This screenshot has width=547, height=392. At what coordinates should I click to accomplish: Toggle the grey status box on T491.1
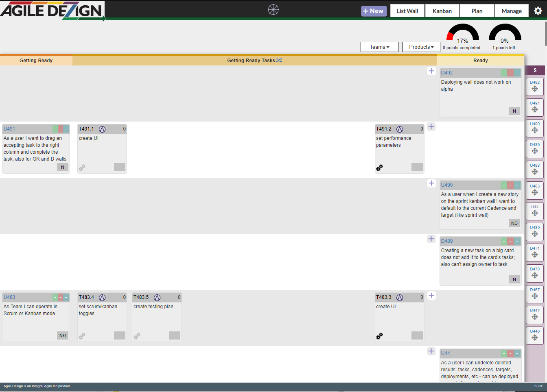pyautogui.click(x=120, y=167)
